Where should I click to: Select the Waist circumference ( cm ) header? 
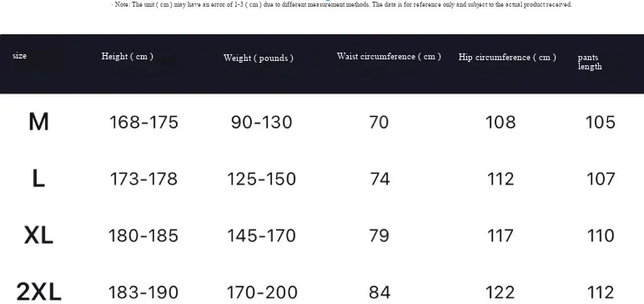click(389, 56)
